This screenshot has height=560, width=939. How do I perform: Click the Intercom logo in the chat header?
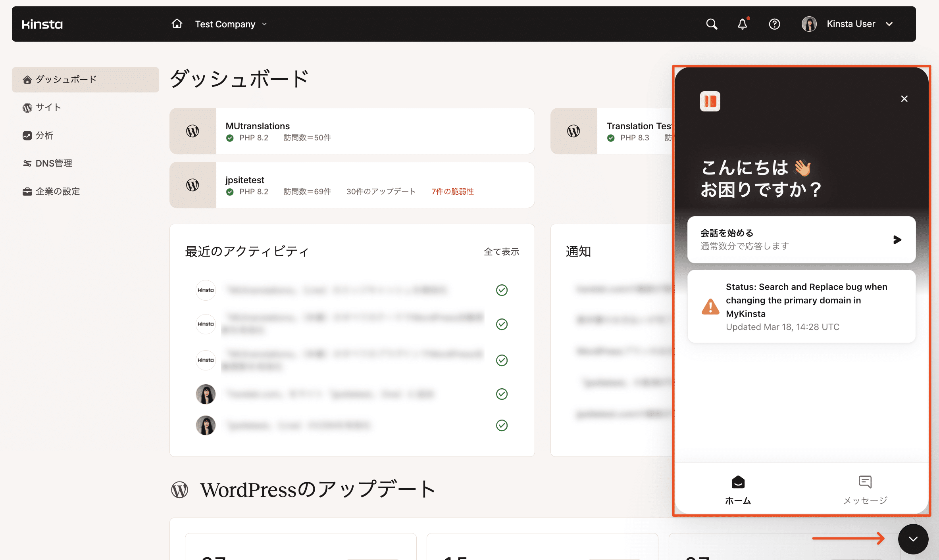point(710,102)
